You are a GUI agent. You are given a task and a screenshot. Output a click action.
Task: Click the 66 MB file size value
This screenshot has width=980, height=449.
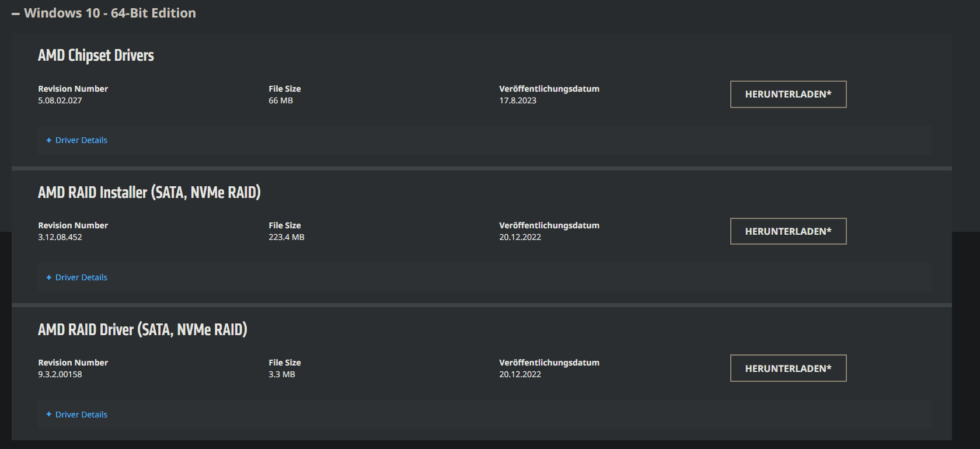click(281, 100)
